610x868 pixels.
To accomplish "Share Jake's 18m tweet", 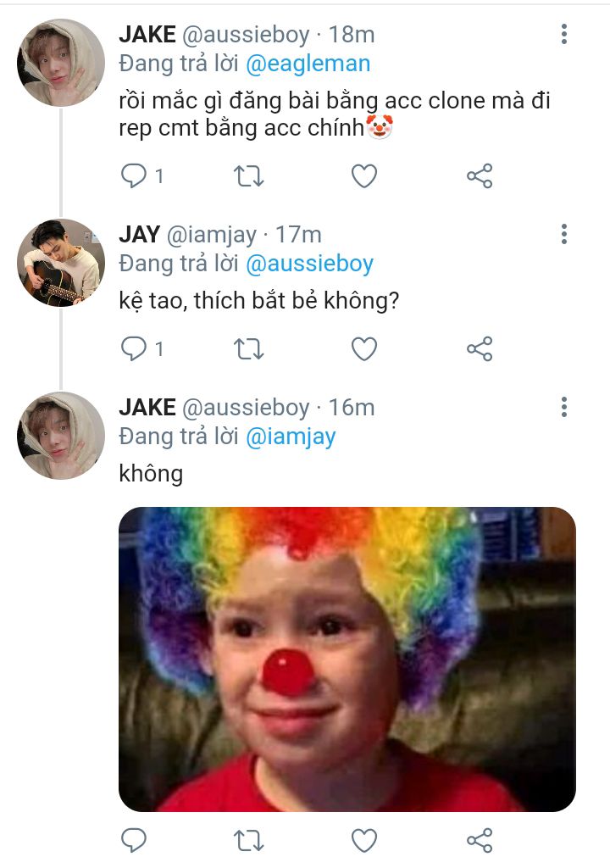I will [x=480, y=176].
